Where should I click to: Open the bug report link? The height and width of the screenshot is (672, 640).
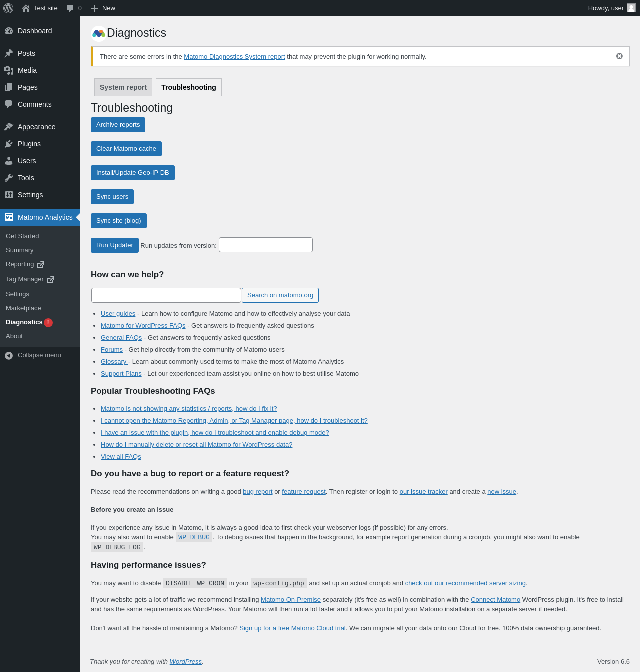pos(258,492)
